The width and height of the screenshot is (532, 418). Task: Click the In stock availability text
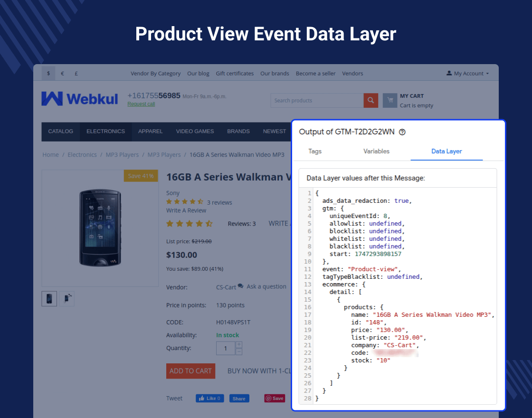[228, 335]
